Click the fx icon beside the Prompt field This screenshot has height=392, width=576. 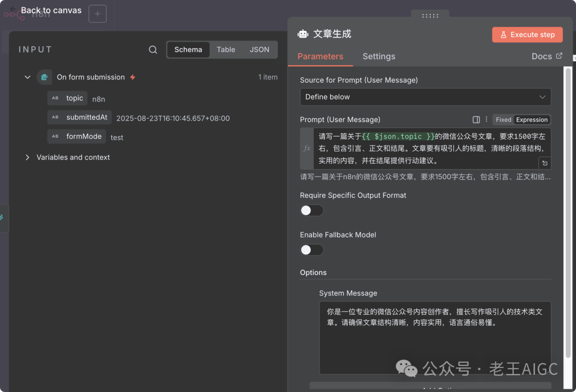coord(307,148)
